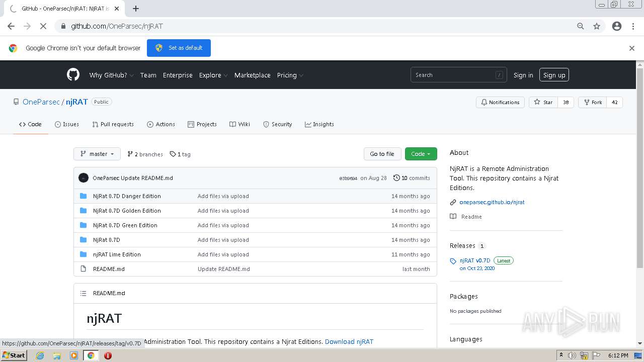Click the GitHub Octocat logo
This screenshot has height=362, width=644.
click(x=73, y=75)
